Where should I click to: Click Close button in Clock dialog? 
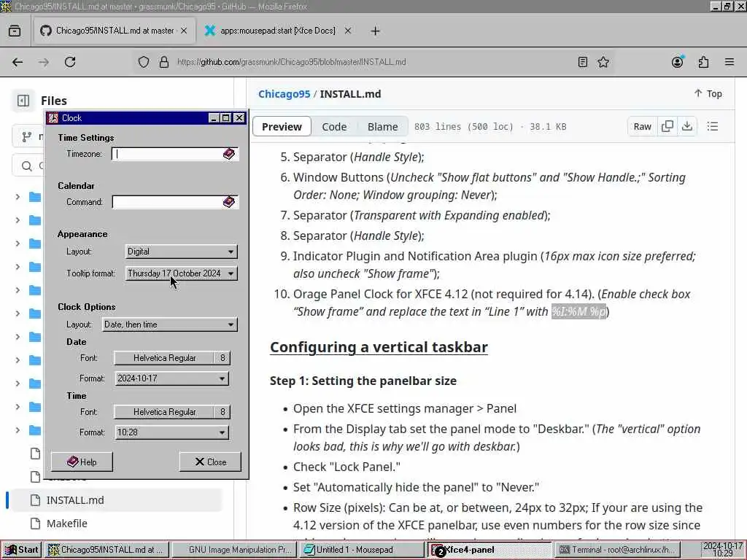coord(210,462)
